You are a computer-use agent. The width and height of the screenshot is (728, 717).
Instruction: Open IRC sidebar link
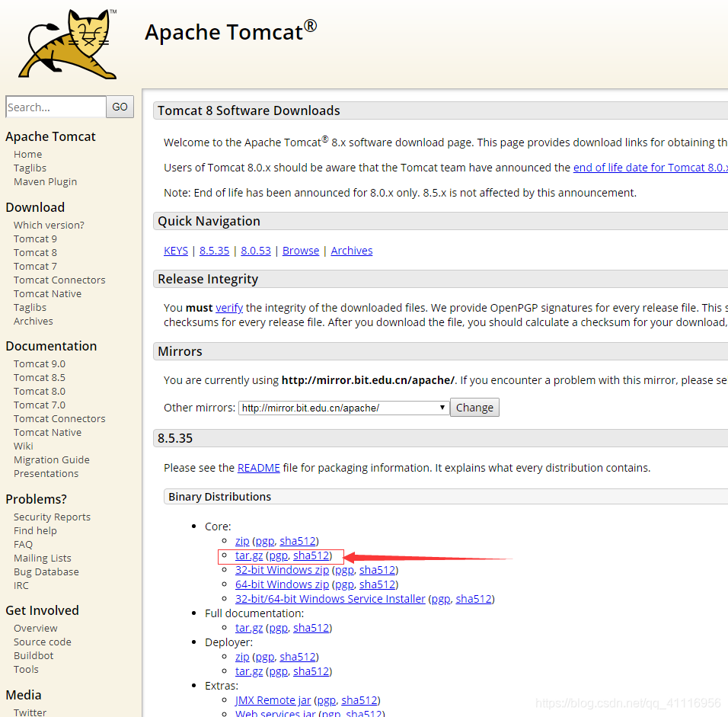[x=21, y=585]
